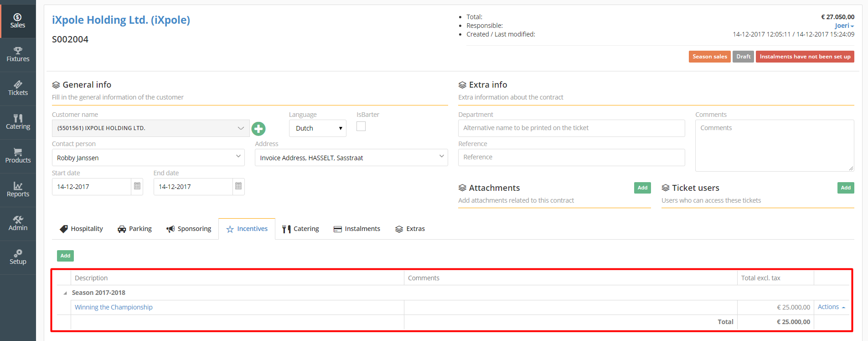868x341 pixels.
Task: Switch to the Sponsoring tab
Action: [189, 229]
